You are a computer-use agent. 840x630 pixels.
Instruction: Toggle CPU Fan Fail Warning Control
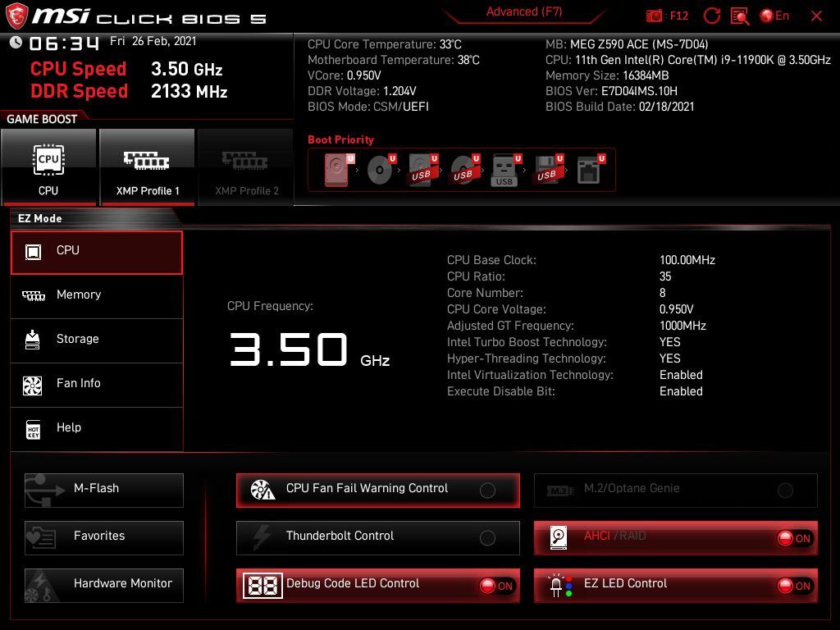[x=377, y=491]
